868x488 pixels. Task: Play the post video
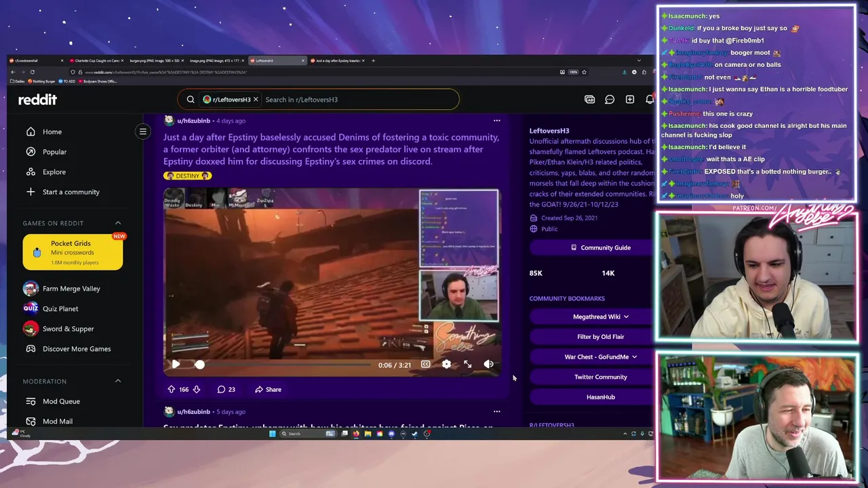(x=176, y=365)
